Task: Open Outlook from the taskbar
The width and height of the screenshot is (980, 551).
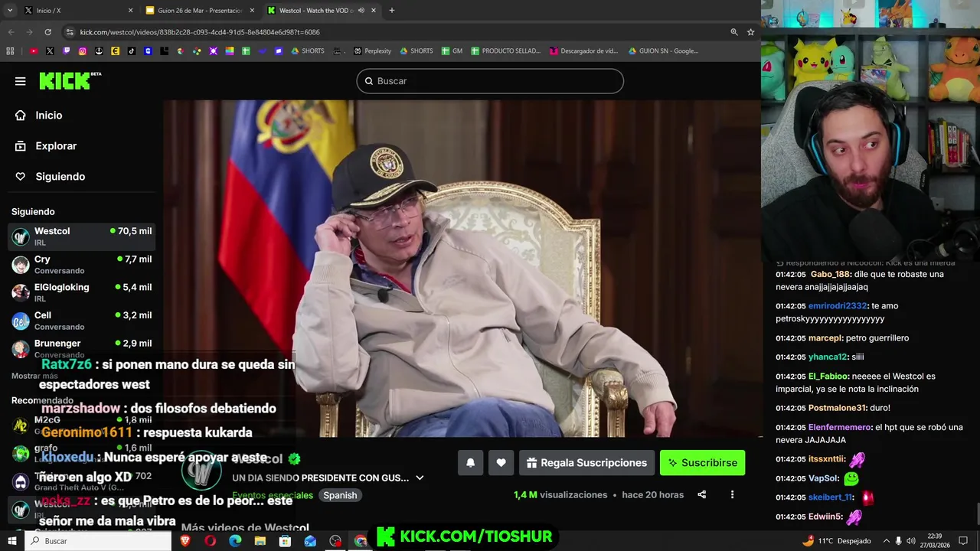Action: (310, 541)
